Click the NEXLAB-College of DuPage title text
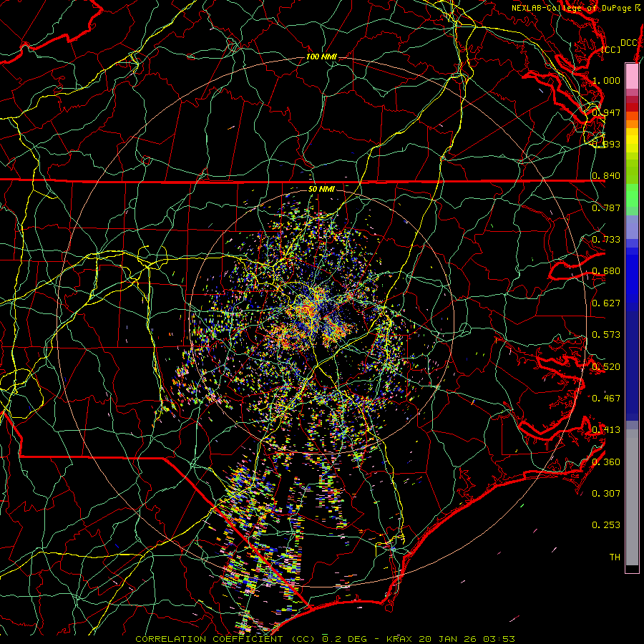The height and width of the screenshot is (644, 644). pos(575,8)
